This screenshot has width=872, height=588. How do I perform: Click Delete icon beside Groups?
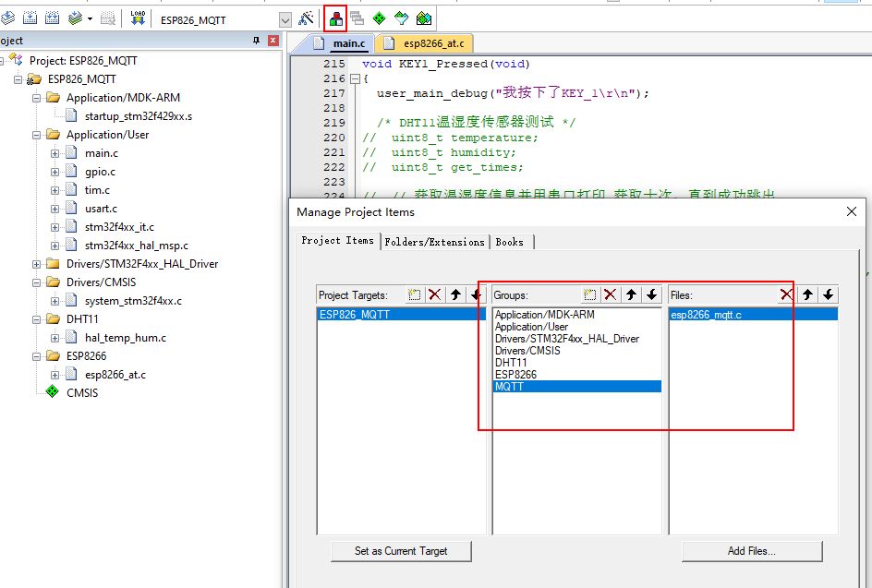610,294
